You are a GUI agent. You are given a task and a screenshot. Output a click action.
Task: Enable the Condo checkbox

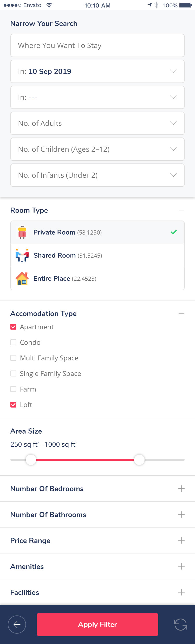pos(13,342)
